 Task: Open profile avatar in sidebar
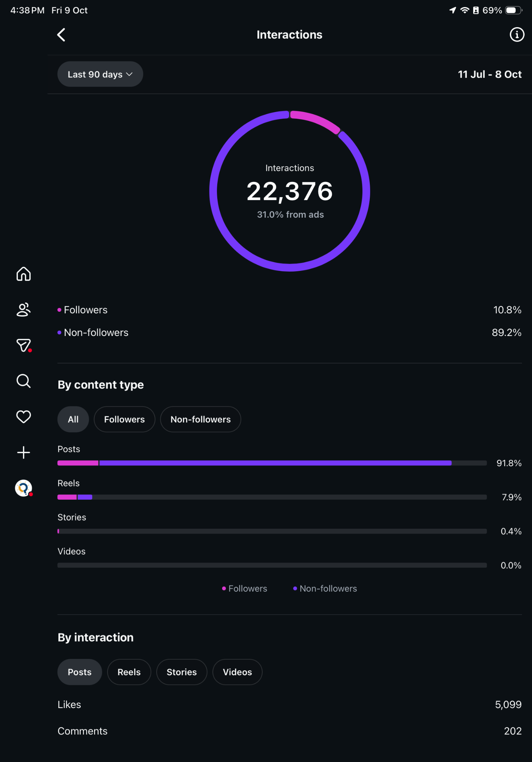click(x=23, y=488)
